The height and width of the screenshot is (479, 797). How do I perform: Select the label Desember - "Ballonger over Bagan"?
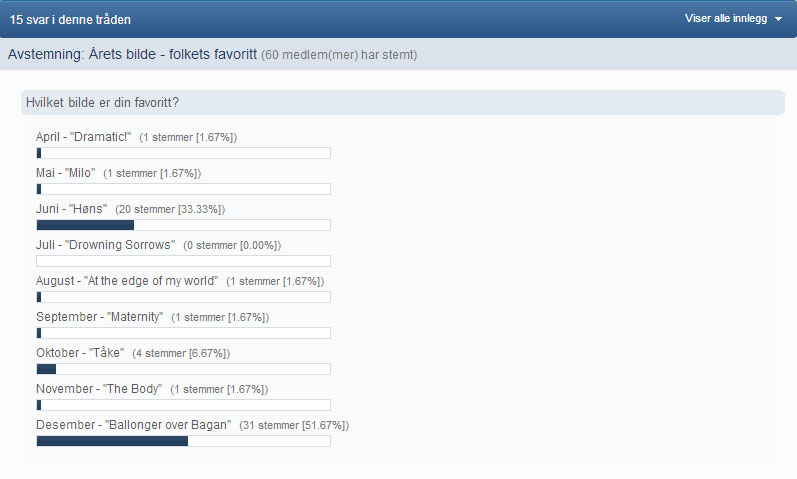point(134,425)
